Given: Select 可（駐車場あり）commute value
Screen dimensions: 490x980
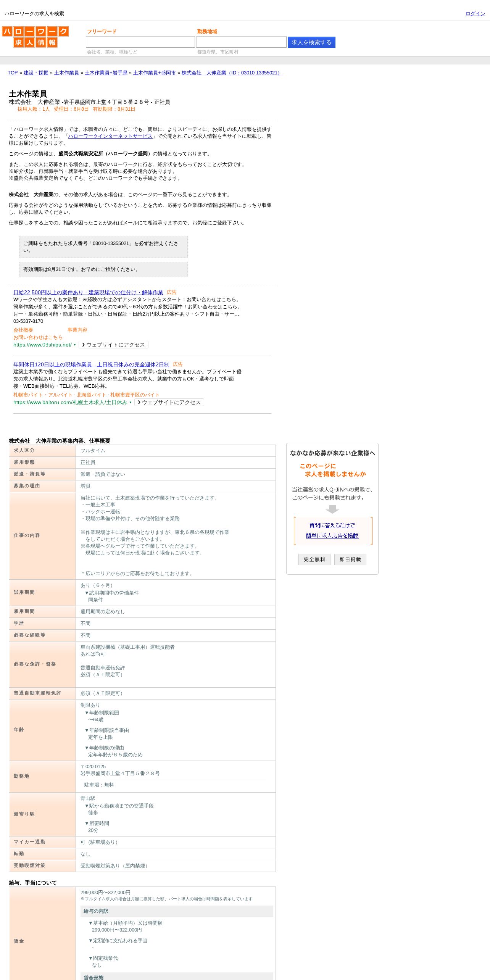Looking at the screenshot, I should [x=100, y=842].
